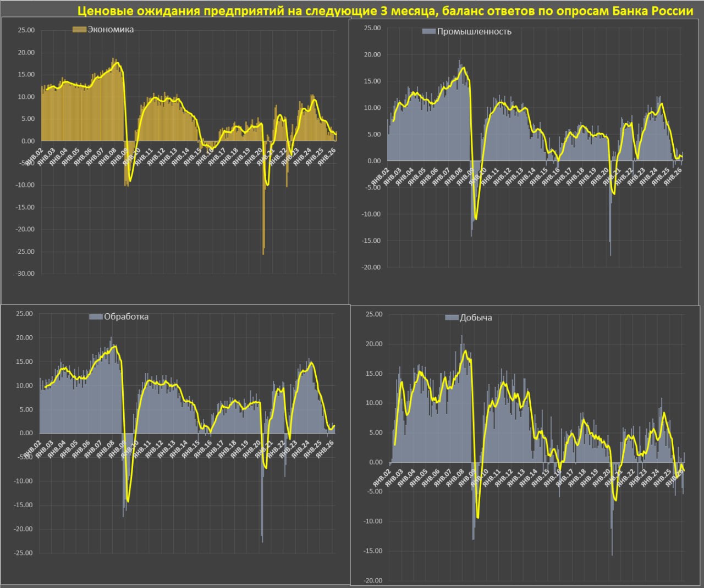Click the deepest negative 2020 bar in Экономика chart
The image size is (704, 588).
click(x=263, y=250)
